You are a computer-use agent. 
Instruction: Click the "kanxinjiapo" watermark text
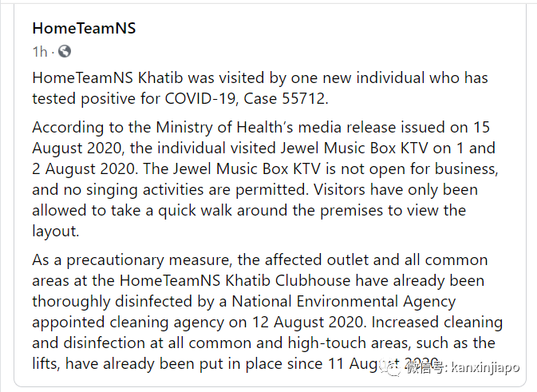(x=486, y=367)
